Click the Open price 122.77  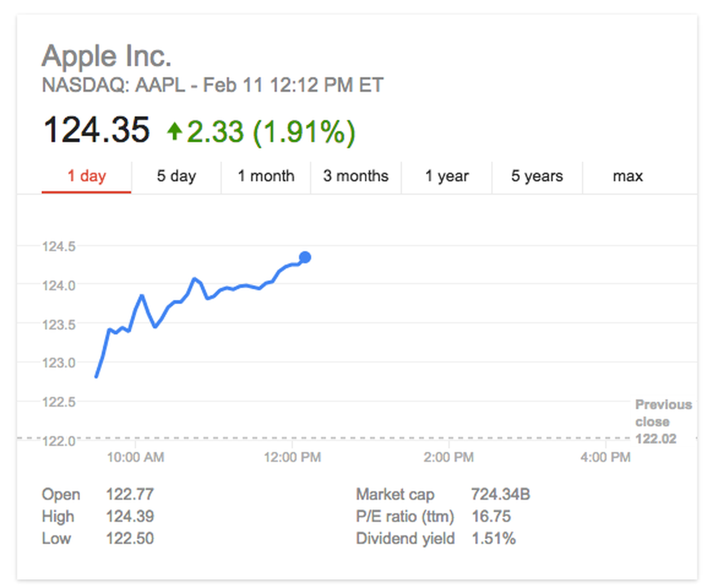(131, 494)
